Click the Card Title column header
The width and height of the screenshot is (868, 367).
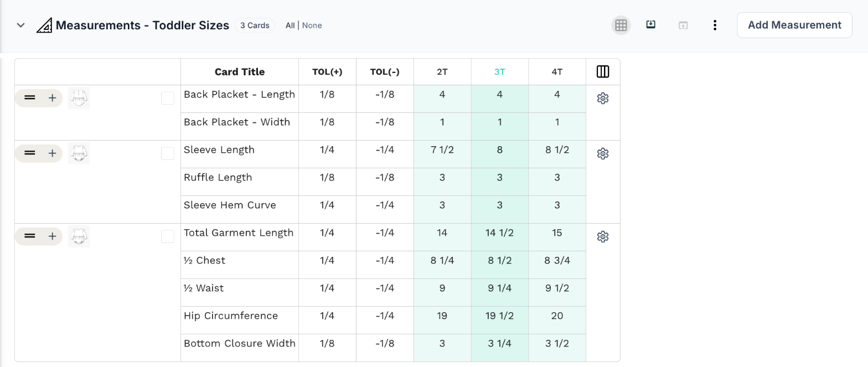[240, 72]
